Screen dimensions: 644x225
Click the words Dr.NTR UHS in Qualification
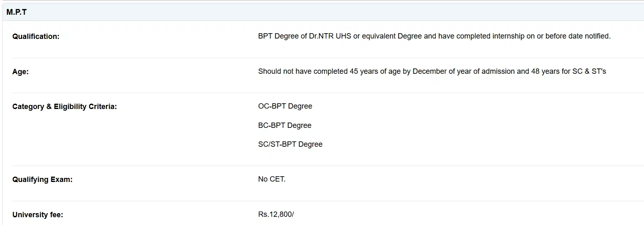point(330,36)
